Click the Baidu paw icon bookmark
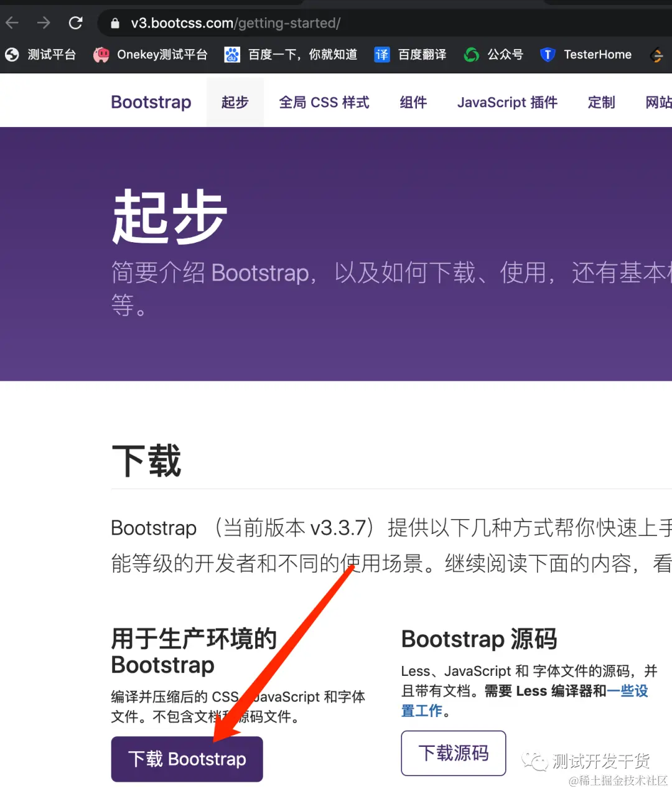 [232, 55]
